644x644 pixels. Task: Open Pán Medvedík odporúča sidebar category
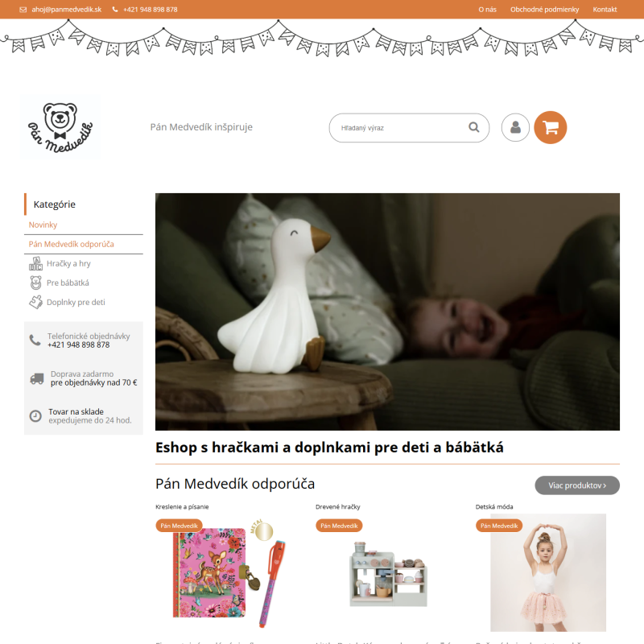71,244
